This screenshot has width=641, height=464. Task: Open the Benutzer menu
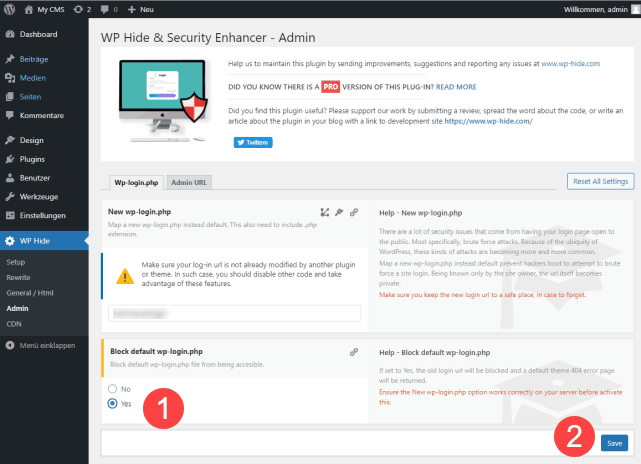pos(35,178)
